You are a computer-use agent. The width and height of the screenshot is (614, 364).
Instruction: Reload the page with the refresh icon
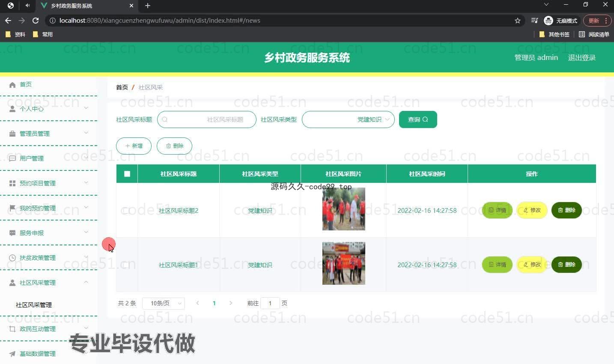pyautogui.click(x=36, y=21)
